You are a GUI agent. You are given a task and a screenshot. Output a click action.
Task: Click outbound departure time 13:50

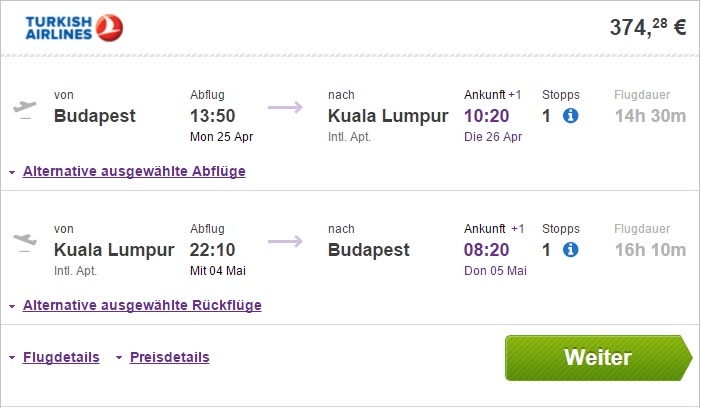tap(215, 116)
